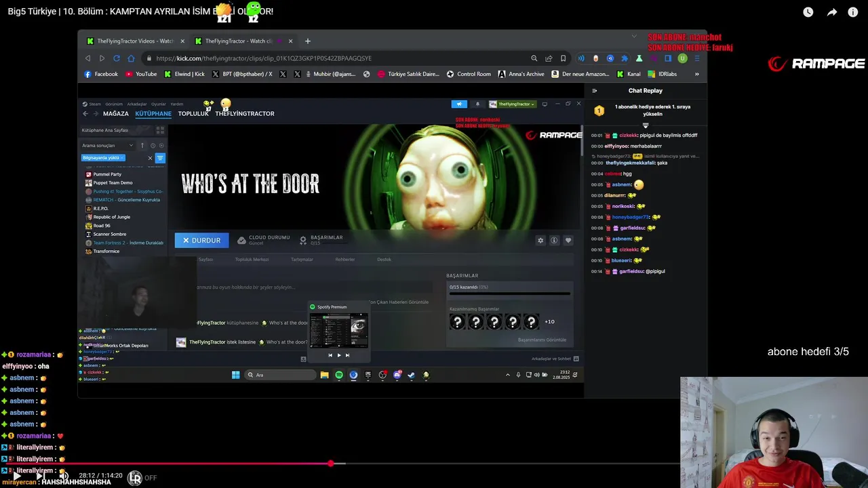
Task: Reload the Kick page in the browser
Action: (x=117, y=58)
